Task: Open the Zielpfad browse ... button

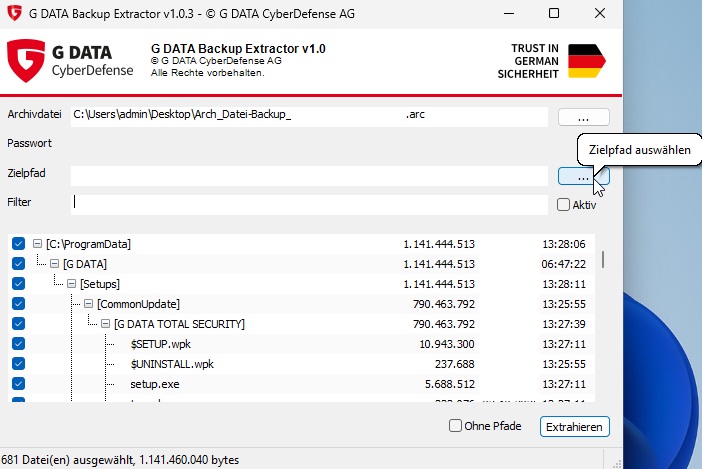Action: pyautogui.click(x=583, y=176)
